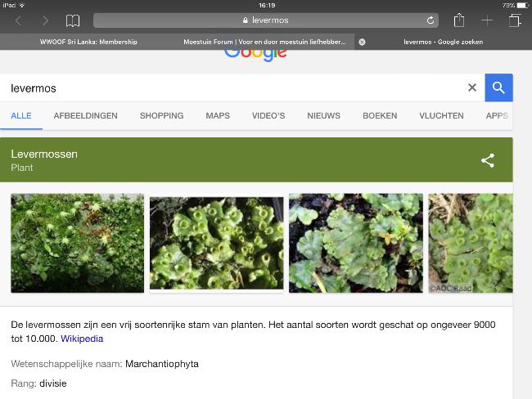Open the AFBEELDINGEN tab
Image resolution: width=532 pixels, height=399 pixels.
pos(85,115)
